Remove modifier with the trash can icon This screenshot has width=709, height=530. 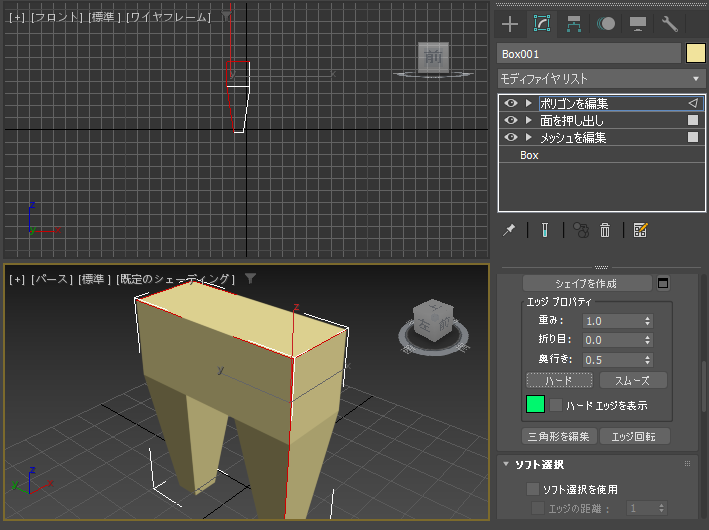(605, 230)
